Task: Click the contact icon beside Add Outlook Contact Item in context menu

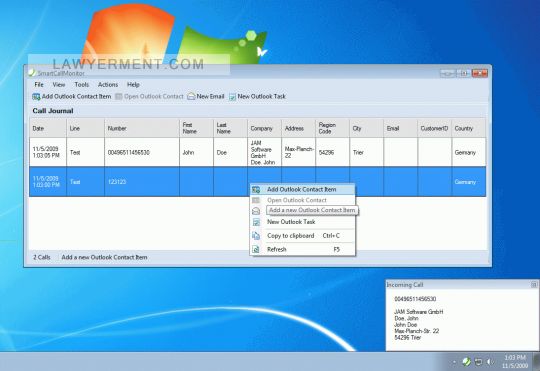Action: (256, 189)
